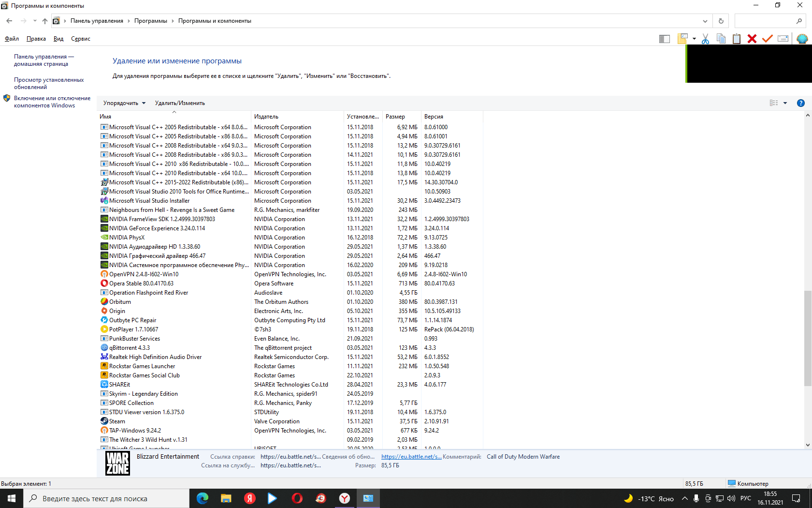Click the Удалить/Изменить button

pyautogui.click(x=180, y=103)
